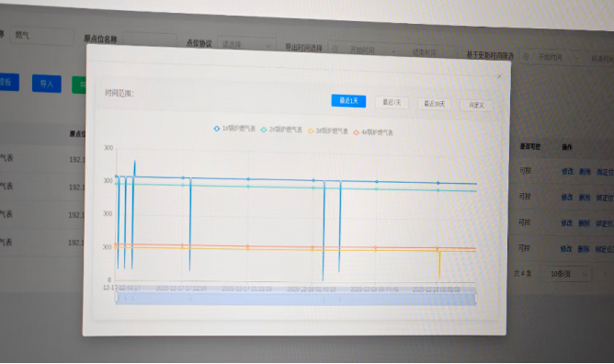Click the clock icon in 导出时间选择 picker
Image resolution: width=614 pixels, height=364 pixels.
335,49
